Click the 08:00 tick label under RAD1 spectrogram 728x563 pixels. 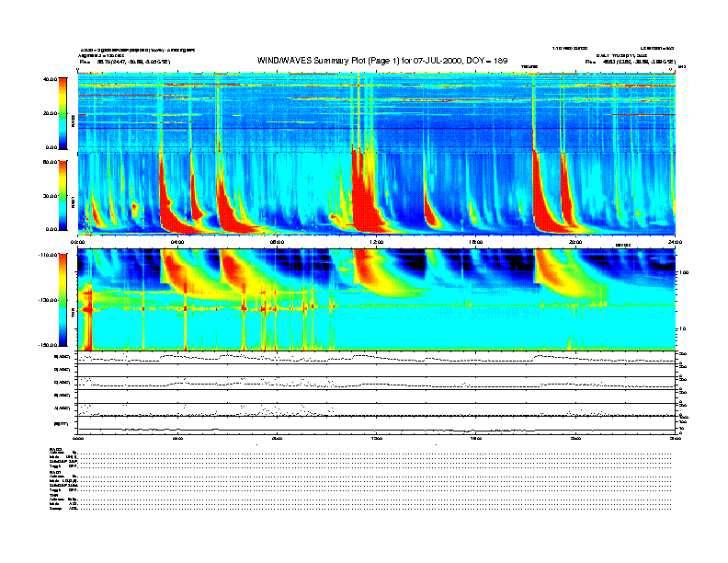pos(277,242)
